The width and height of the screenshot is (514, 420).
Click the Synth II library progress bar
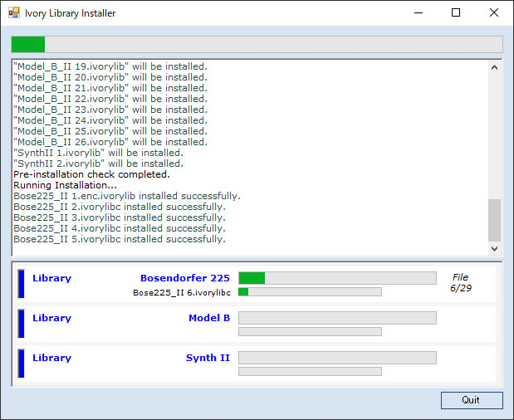337,358
